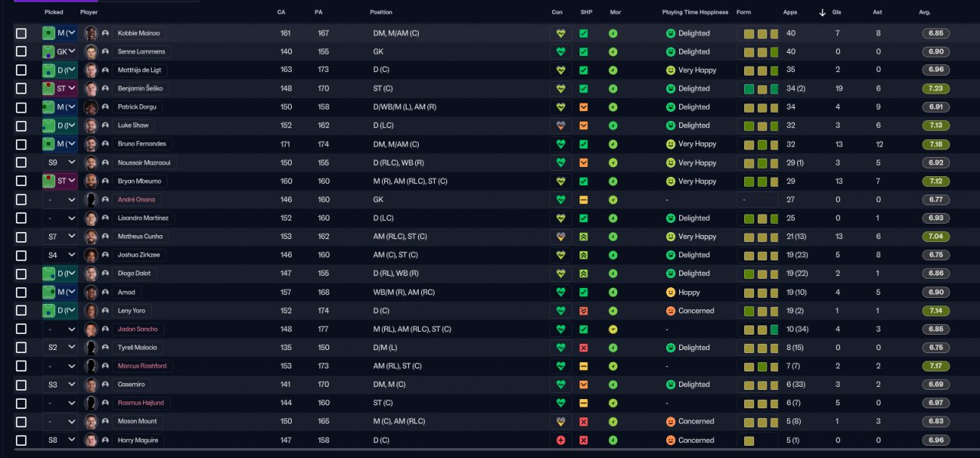The height and width of the screenshot is (458, 980).
Task: Click Kobbie Mainoo's midfield pitch position icon
Action: (48, 34)
